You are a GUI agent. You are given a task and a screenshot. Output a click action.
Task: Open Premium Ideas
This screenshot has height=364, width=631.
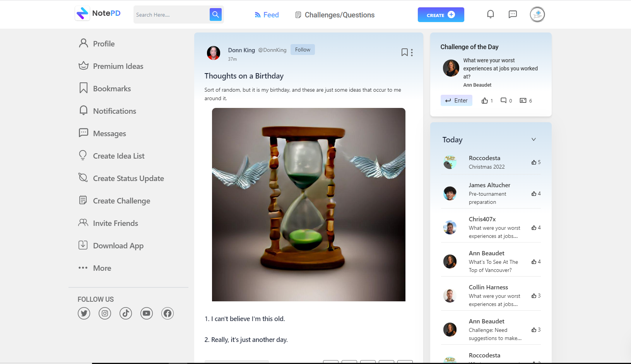(x=111, y=66)
